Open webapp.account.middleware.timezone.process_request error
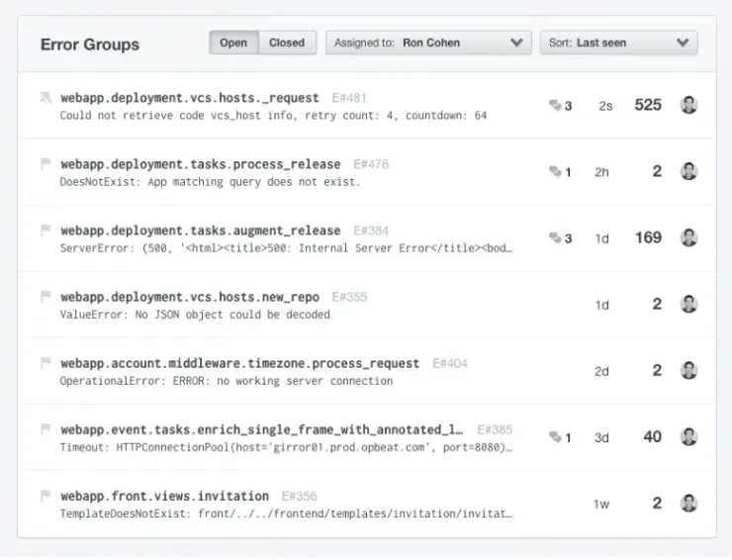The image size is (732, 560). (x=239, y=363)
